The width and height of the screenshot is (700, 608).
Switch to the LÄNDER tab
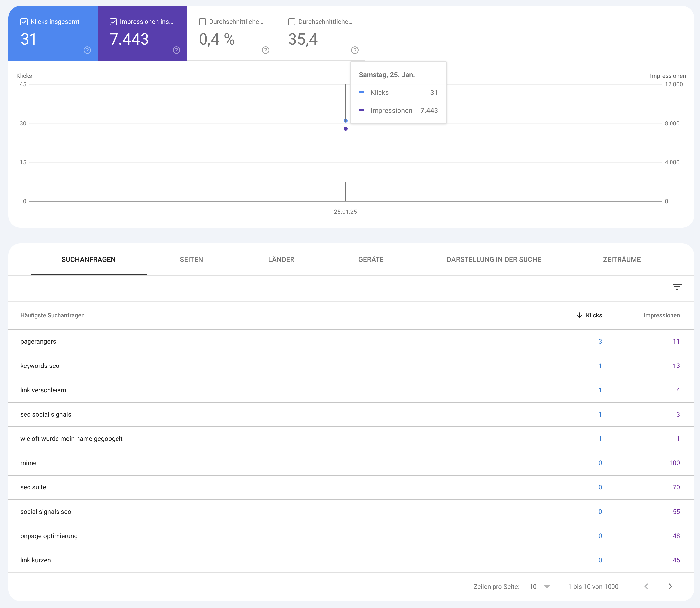coord(280,260)
